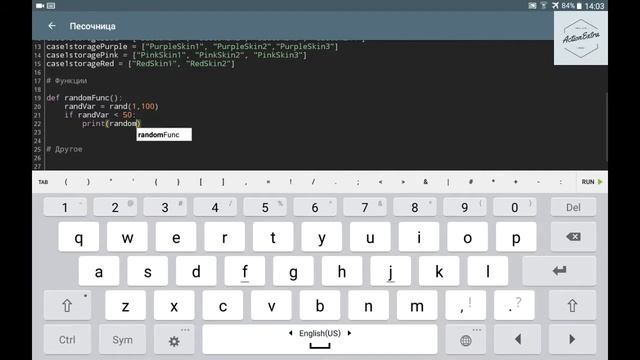Place cursor on case1storagePurple line
Screen dimensions: 640x360
point(192,47)
